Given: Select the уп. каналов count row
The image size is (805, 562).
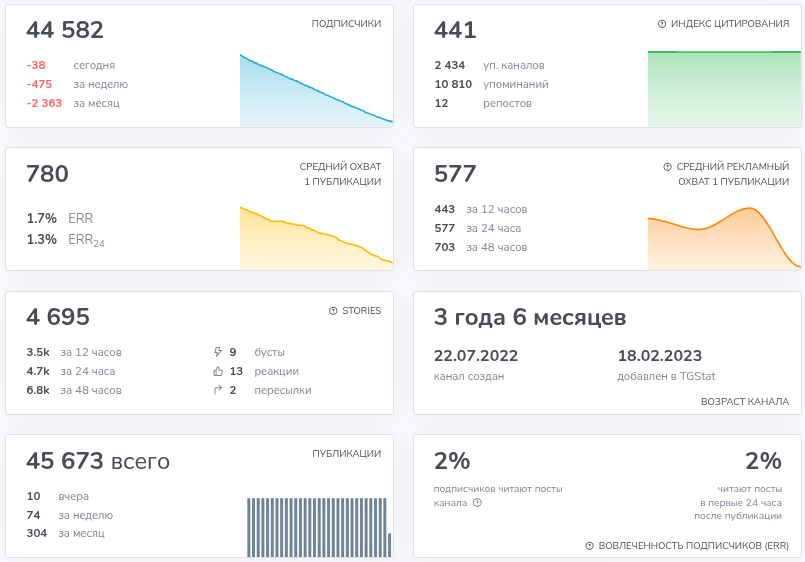Looking at the screenshot, I should [x=490, y=65].
